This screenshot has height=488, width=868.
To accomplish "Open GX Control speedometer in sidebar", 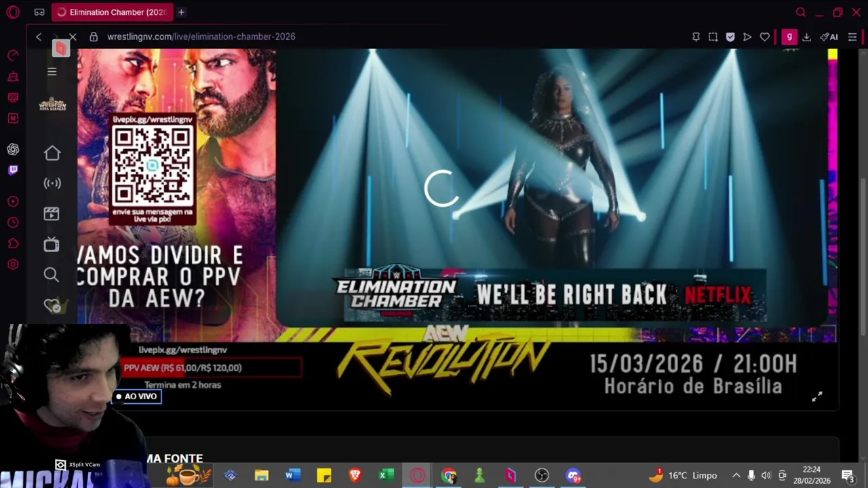I will [x=13, y=56].
